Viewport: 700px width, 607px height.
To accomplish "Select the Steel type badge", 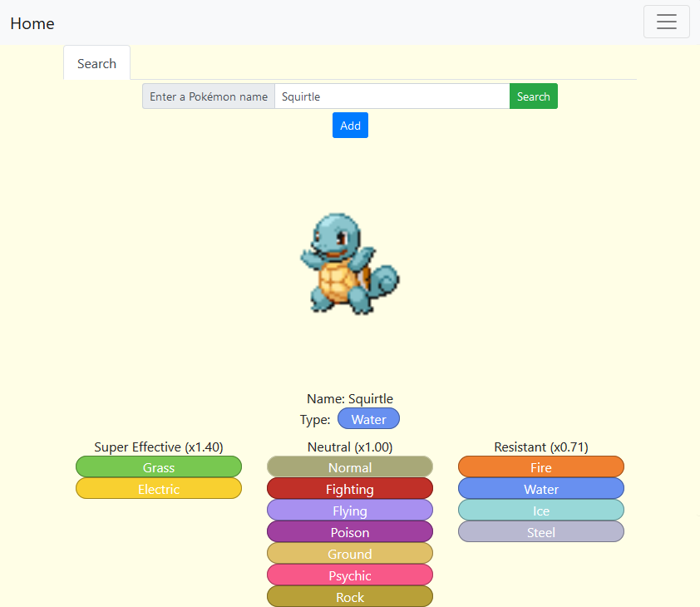I will click(x=541, y=531).
